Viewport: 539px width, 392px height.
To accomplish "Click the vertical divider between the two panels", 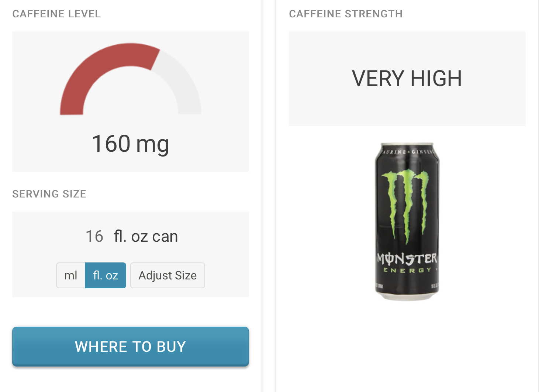I will point(269,196).
